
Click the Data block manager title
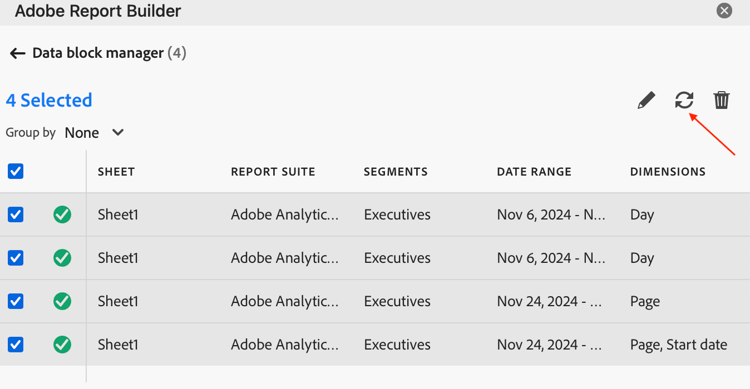pyautogui.click(x=98, y=53)
